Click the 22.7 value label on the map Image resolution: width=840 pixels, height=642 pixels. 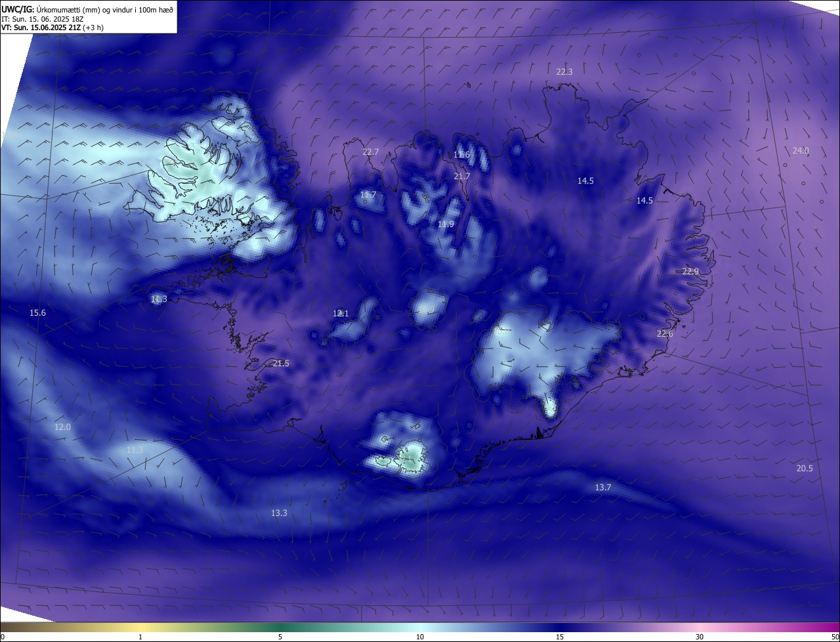pyautogui.click(x=371, y=152)
